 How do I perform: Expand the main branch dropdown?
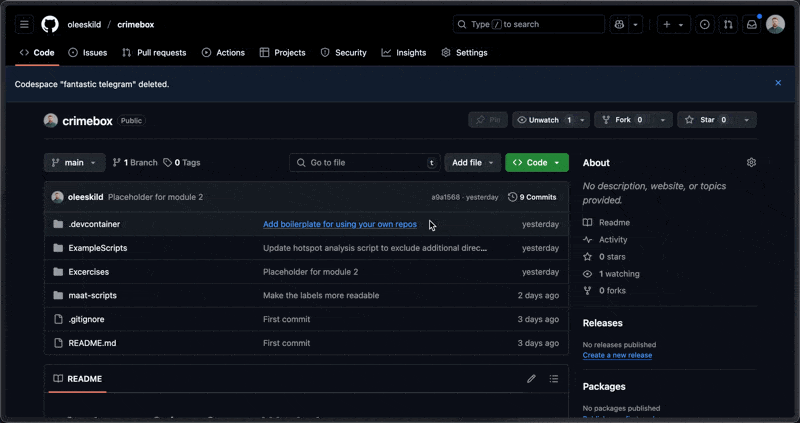pyautogui.click(x=75, y=162)
